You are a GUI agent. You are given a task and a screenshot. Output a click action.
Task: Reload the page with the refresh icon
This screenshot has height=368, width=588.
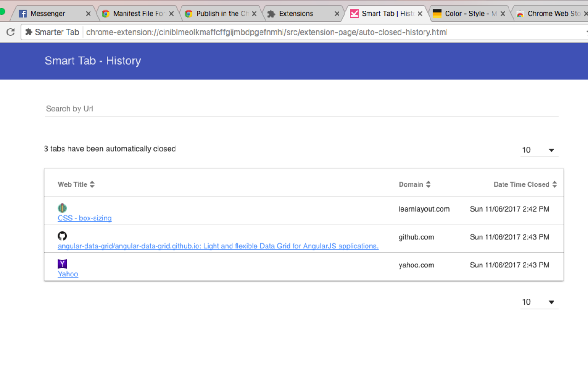click(11, 32)
